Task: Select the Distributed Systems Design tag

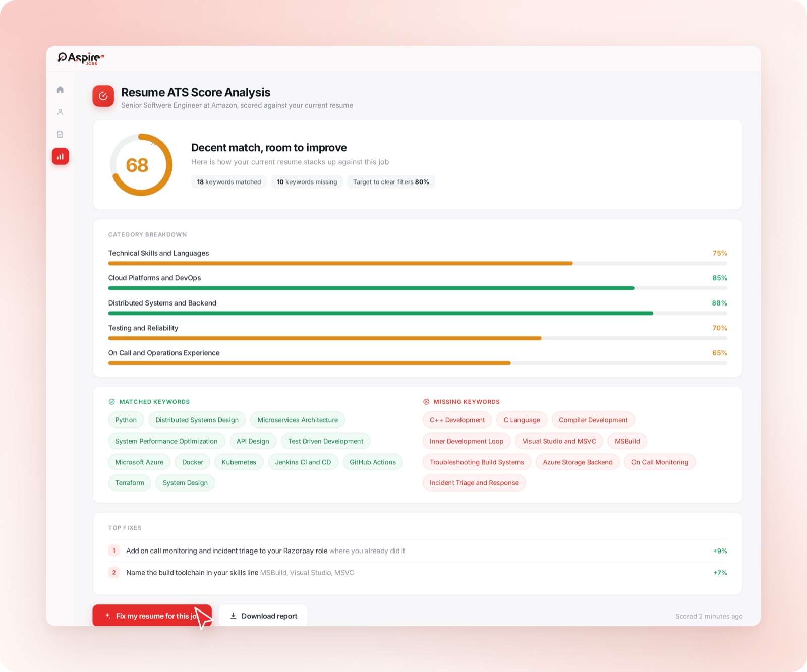Action: [197, 420]
